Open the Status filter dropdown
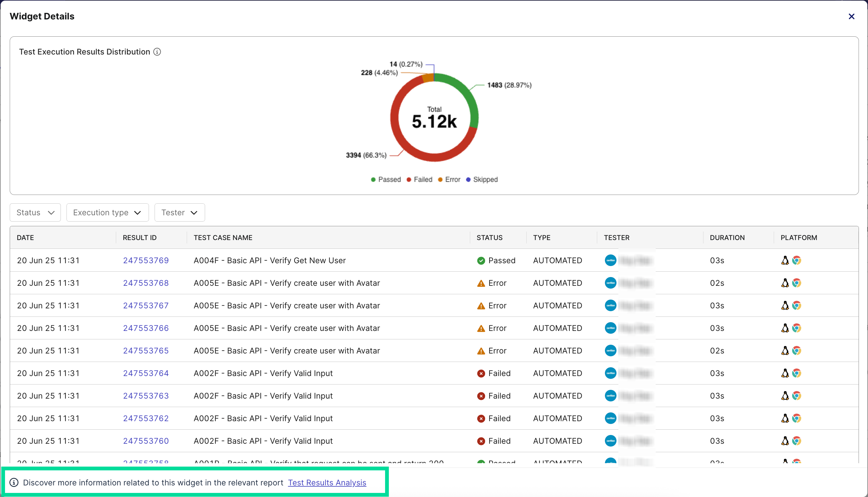The image size is (868, 497). pyautogui.click(x=35, y=212)
